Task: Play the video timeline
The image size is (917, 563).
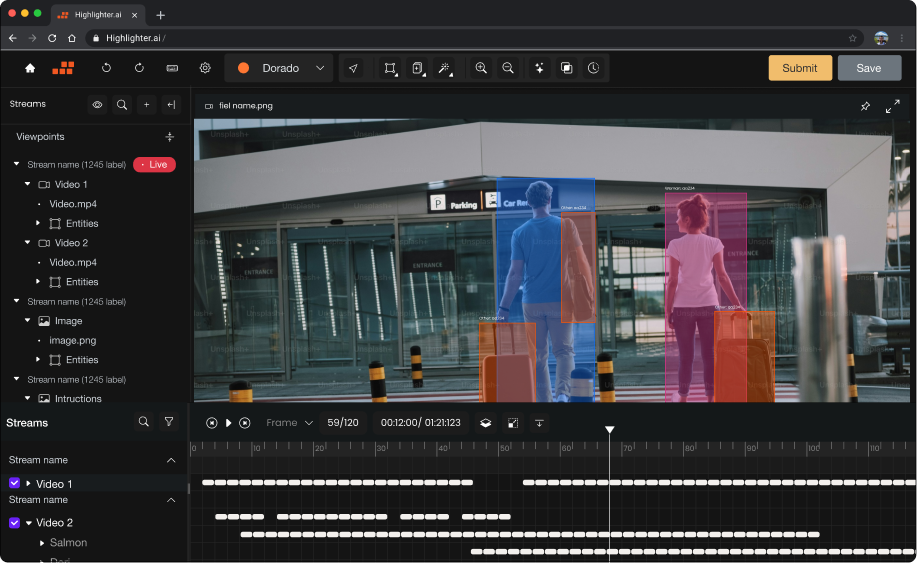Action: [x=229, y=423]
